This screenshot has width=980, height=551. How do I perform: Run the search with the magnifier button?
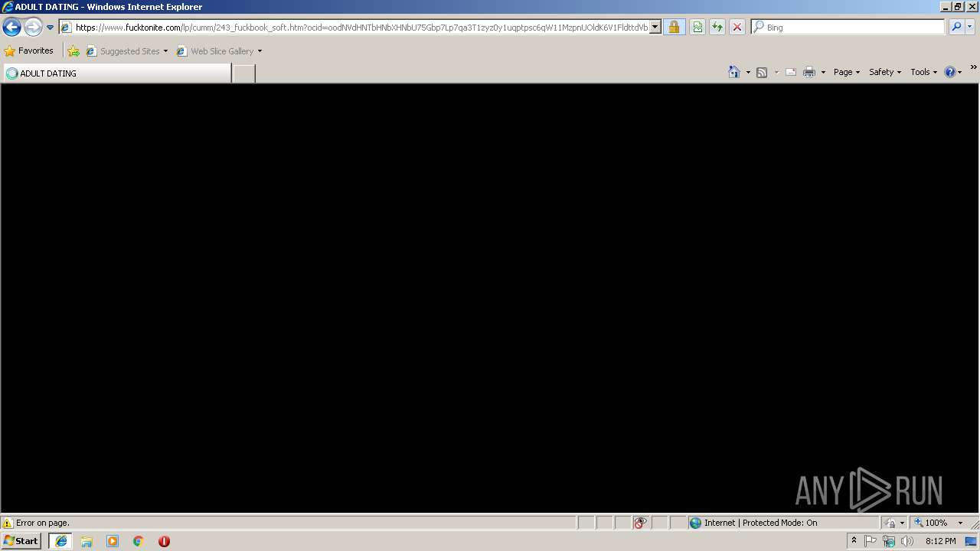956,28
